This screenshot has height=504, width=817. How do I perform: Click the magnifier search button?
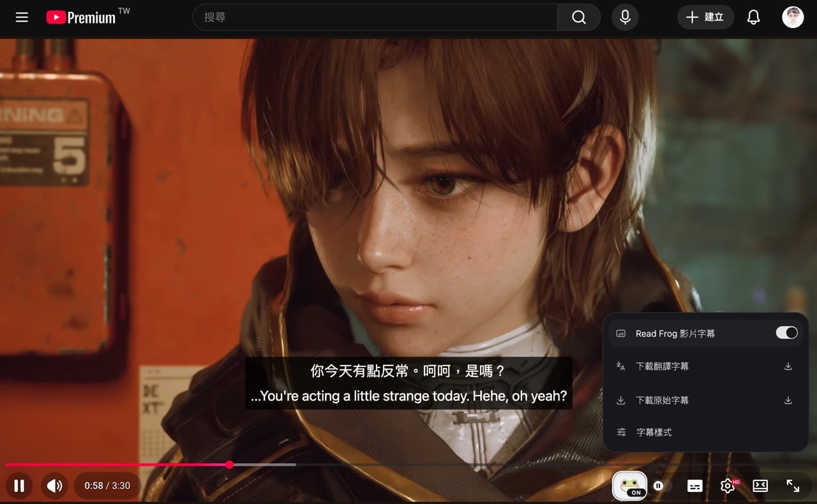point(579,17)
